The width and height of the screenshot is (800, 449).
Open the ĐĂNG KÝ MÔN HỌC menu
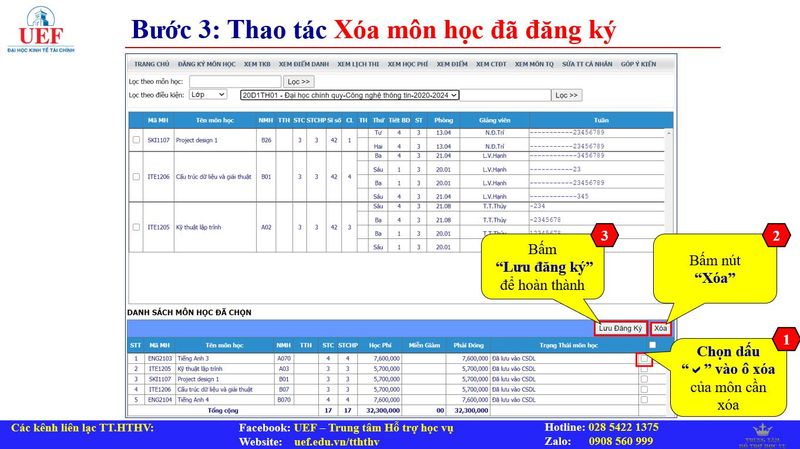[x=207, y=64]
